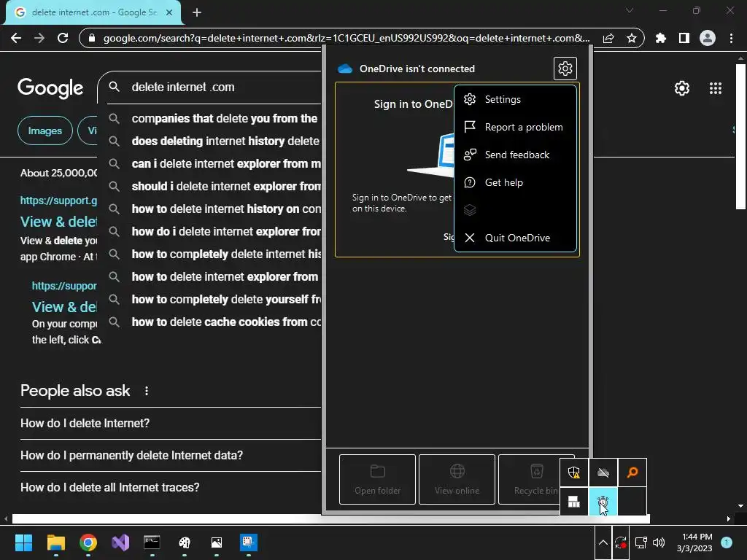
Task: Click the highlighted tray icon under cursor
Action: [x=603, y=502]
